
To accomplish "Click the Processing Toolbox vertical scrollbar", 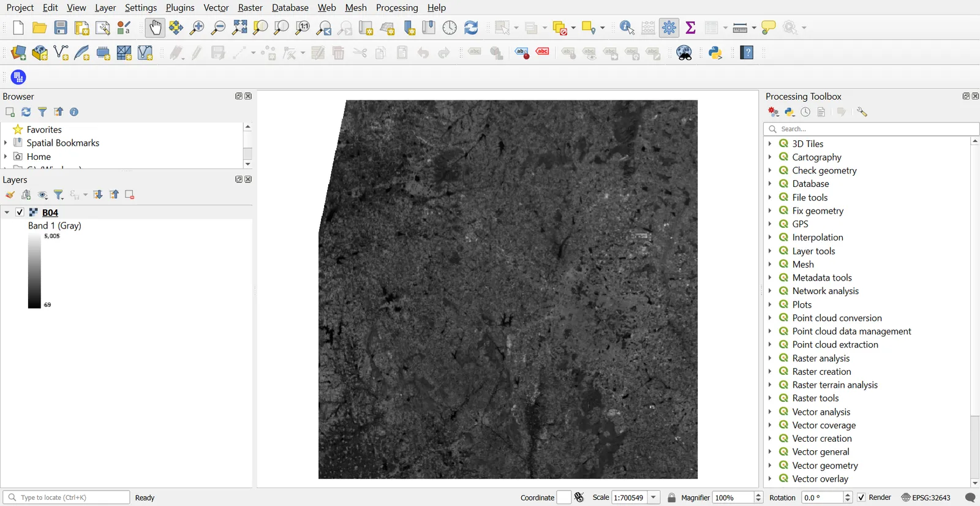I will click(974, 312).
